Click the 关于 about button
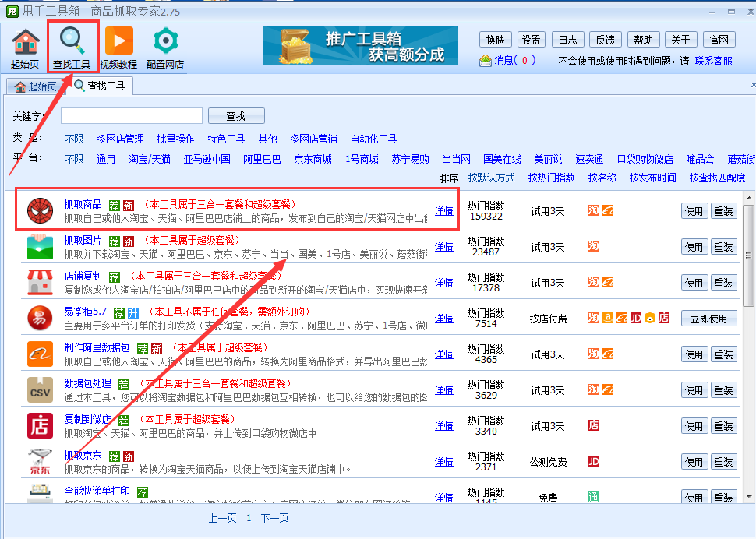This screenshot has height=539, width=756. coord(680,40)
